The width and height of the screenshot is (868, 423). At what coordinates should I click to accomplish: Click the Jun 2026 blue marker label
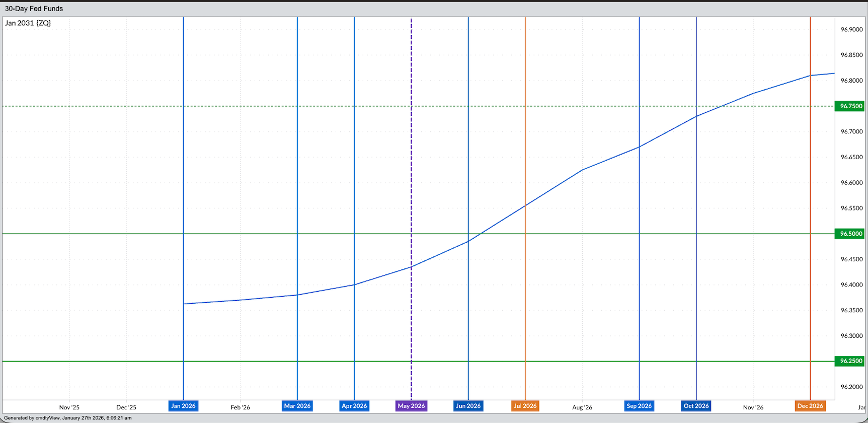468,406
